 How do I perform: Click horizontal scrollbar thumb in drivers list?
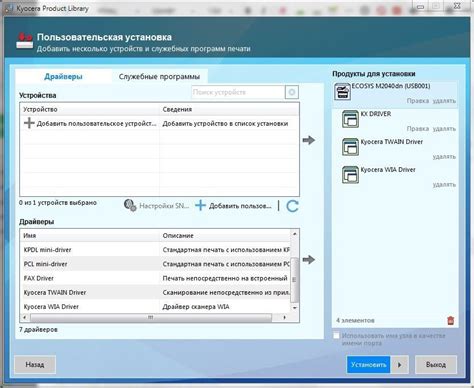[x=151, y=318]
